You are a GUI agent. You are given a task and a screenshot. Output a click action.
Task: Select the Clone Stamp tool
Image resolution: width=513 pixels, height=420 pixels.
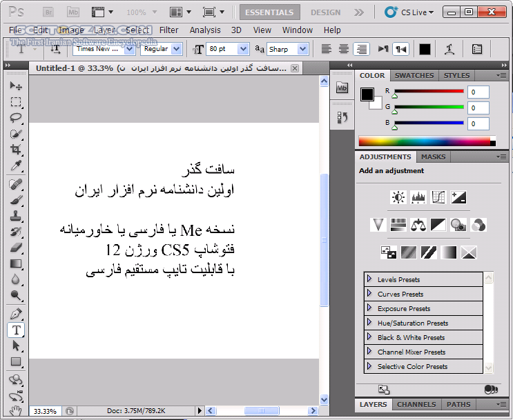coord(16,216)
